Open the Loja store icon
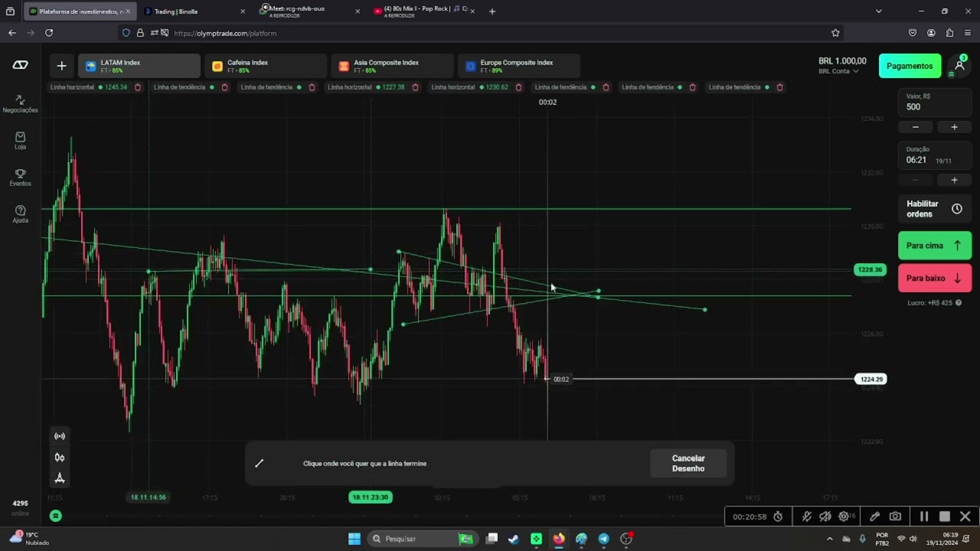Image resolution: width=980 pixels, height=551 pixels. click(x=20, y=140)
